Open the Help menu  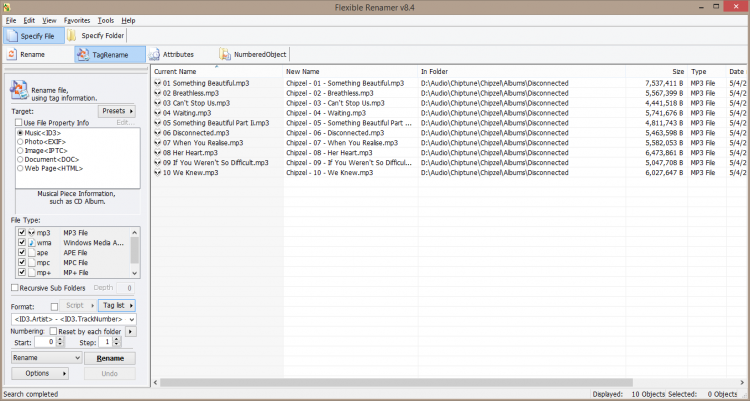(128, 21)
